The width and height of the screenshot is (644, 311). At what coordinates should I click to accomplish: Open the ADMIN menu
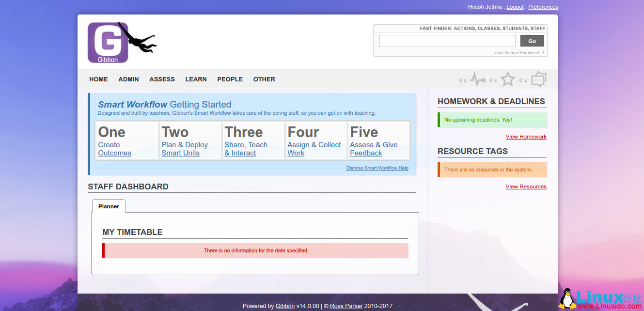pyautogui.click(x=128, y=79)
